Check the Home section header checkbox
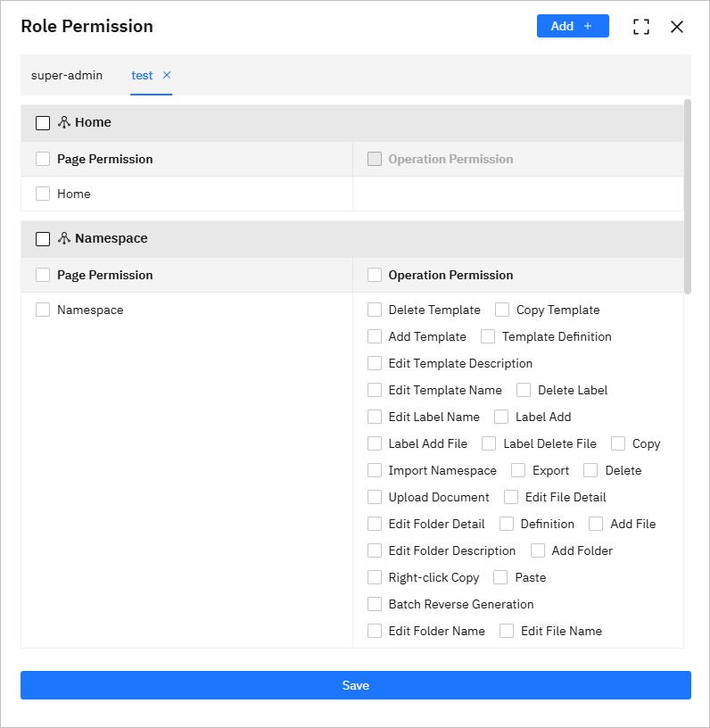Image resolution: width=710 pixels, height=728 pixels. click(x=43, y=123)
